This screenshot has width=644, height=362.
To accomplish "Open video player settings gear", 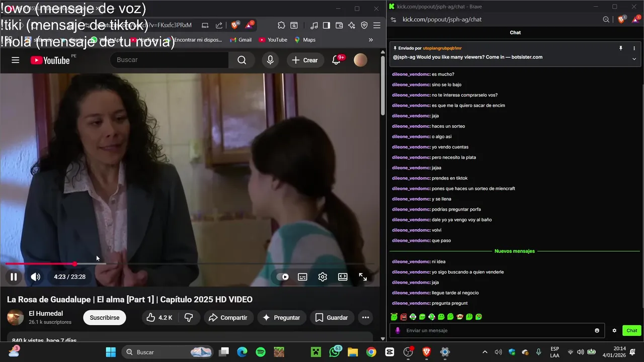I will pos(323,277).
